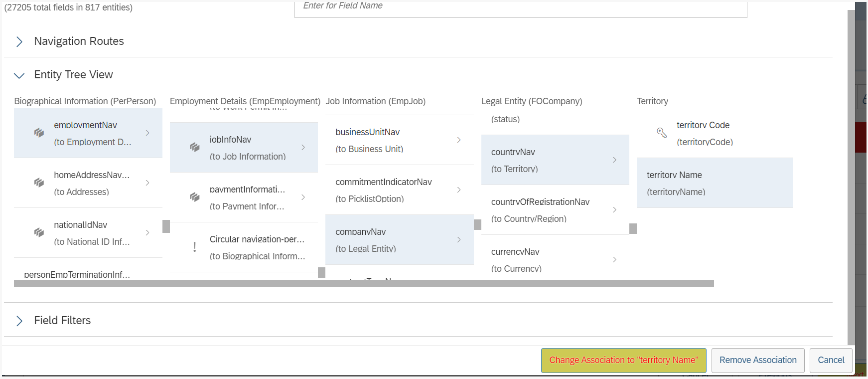Click the key icon next to territory Code

click(x=662, y=133)
